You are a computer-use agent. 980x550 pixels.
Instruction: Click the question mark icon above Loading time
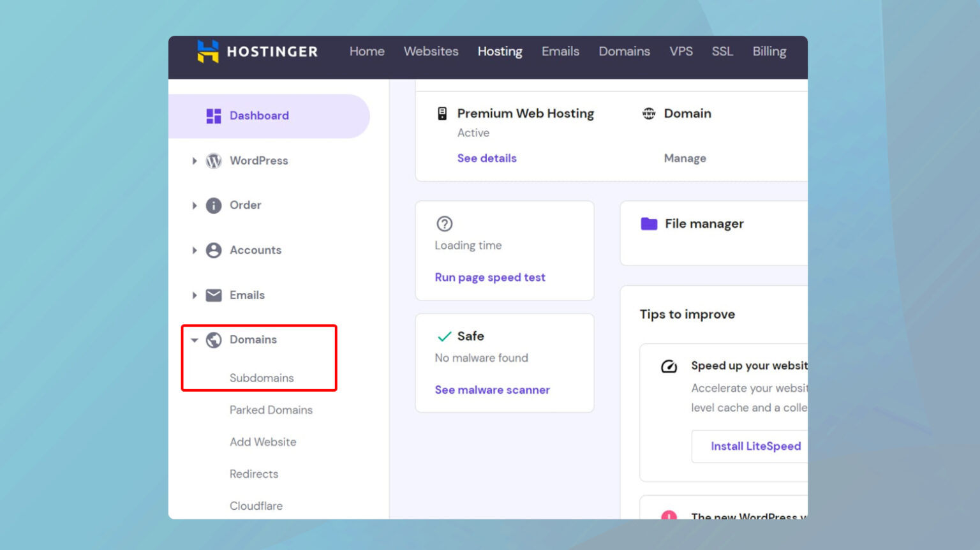click(444, 224)
